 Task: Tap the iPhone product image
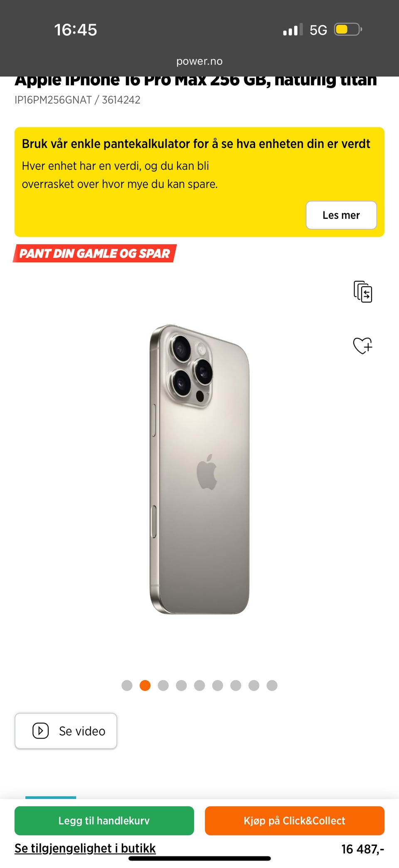(199, 469)
